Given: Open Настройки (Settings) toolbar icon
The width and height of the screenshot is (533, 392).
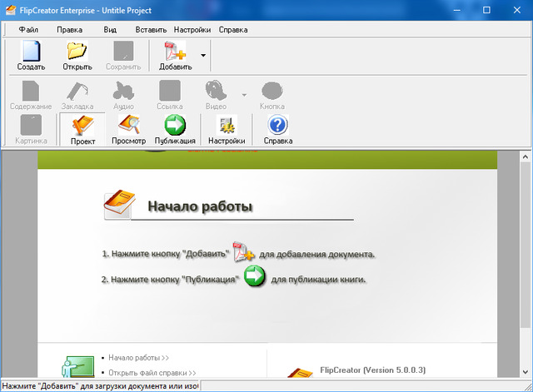Looking at the screenshot, I should pyautogui.click(x=227, y=127).
